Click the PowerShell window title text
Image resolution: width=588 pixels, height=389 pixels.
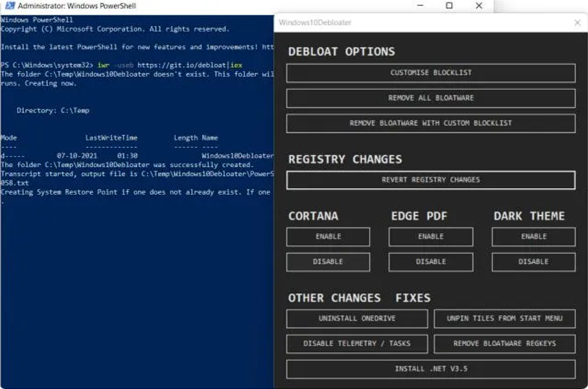coord(77,6)
